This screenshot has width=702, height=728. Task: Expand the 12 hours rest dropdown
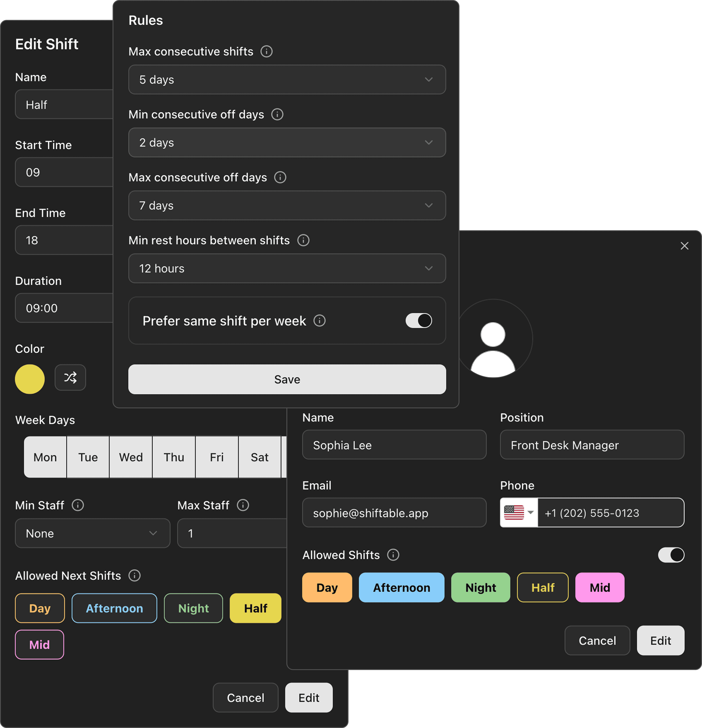tap(287, 269)
